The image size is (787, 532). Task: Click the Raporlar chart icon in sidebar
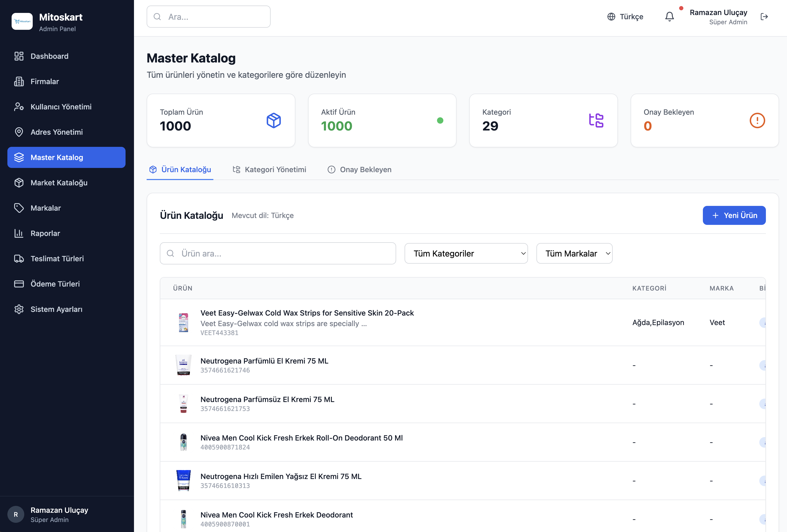19,233
